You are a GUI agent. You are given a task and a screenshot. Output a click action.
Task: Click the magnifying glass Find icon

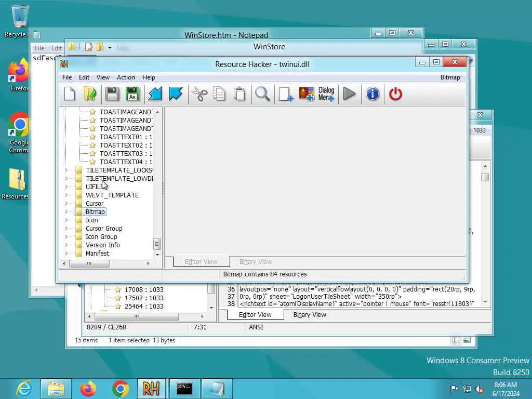click(x=262, y=94)
